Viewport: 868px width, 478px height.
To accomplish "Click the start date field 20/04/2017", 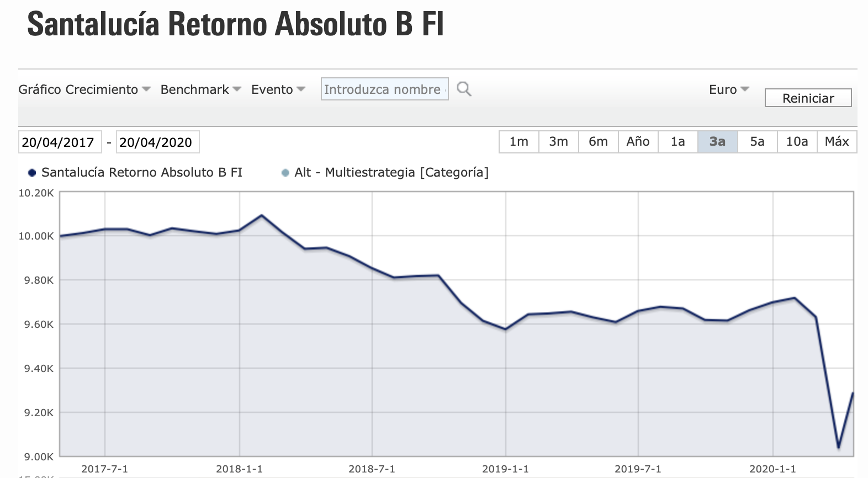I will point(60,142).
